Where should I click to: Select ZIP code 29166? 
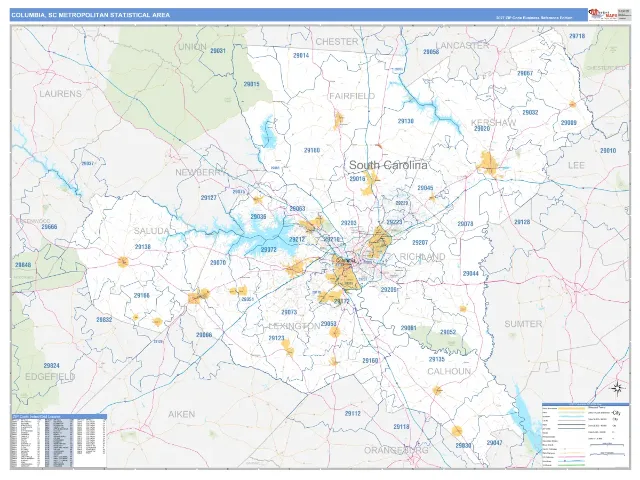(x=141, y=296)
